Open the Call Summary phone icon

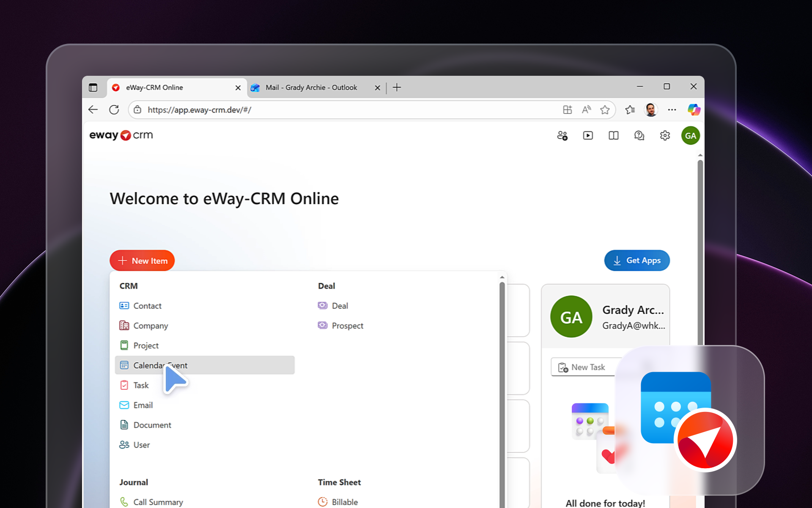tap(124, 501)
